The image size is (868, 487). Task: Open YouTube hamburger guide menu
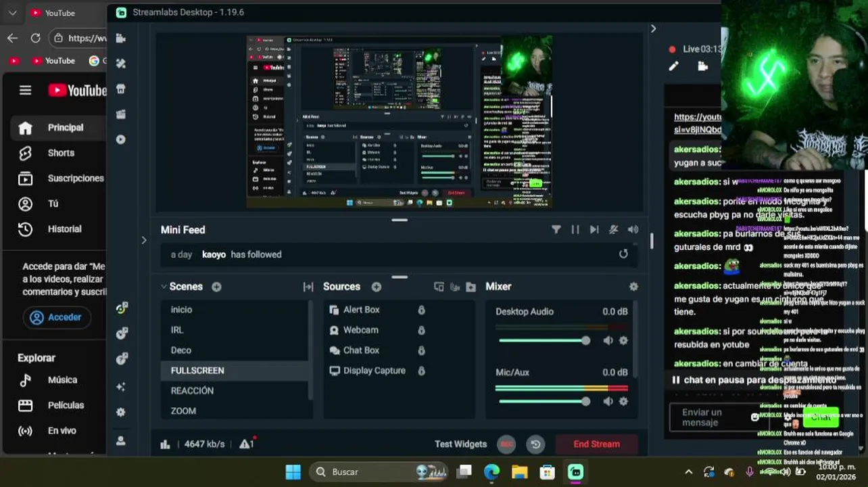coord(25,90)
